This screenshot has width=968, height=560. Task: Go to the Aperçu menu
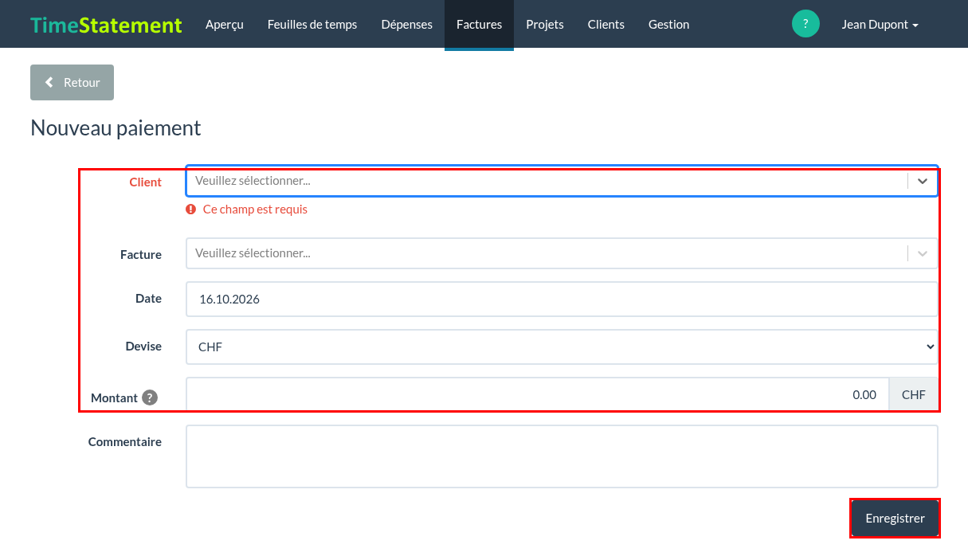[x=225, y=24]
